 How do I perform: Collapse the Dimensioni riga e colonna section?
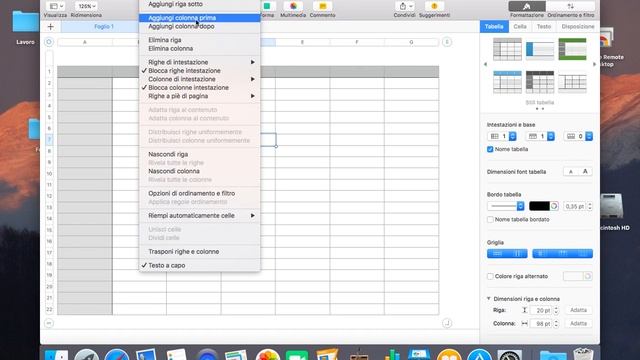[489, 299]
